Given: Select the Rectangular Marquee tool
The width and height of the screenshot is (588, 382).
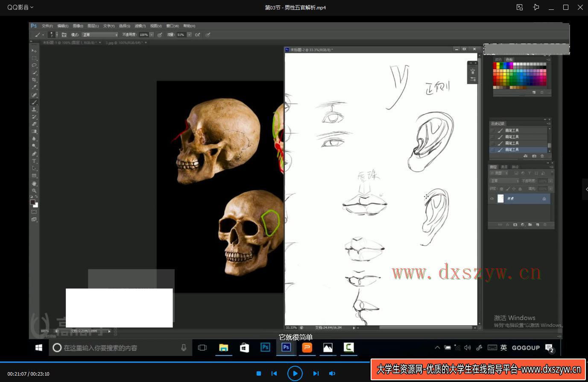Looking at the screenshot, I should [34, 58].
